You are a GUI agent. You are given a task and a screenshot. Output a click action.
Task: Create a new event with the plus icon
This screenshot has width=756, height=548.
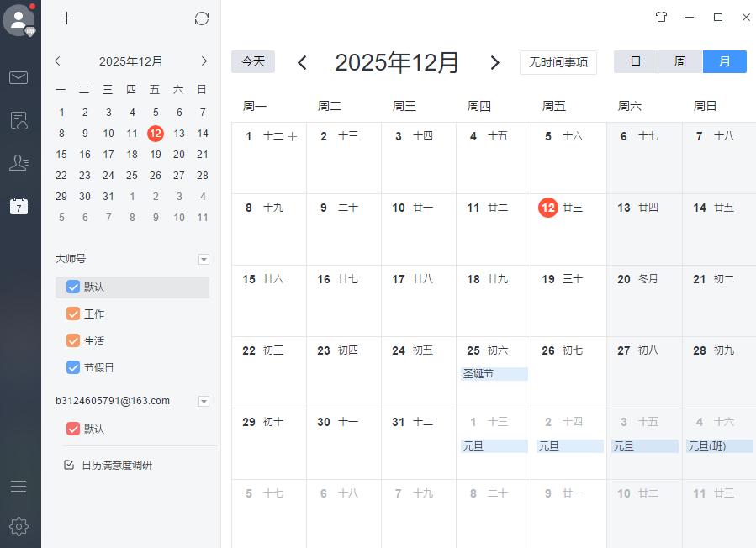[66, 18]
